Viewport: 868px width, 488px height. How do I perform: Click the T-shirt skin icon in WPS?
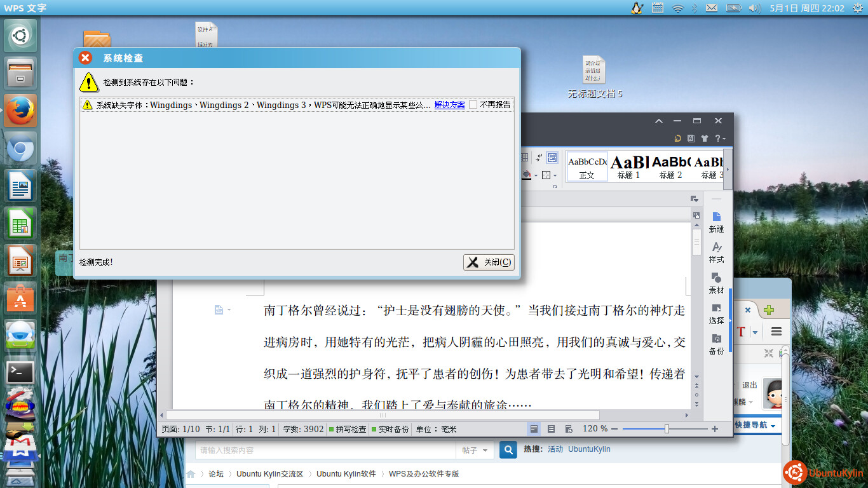coord(704,138)
